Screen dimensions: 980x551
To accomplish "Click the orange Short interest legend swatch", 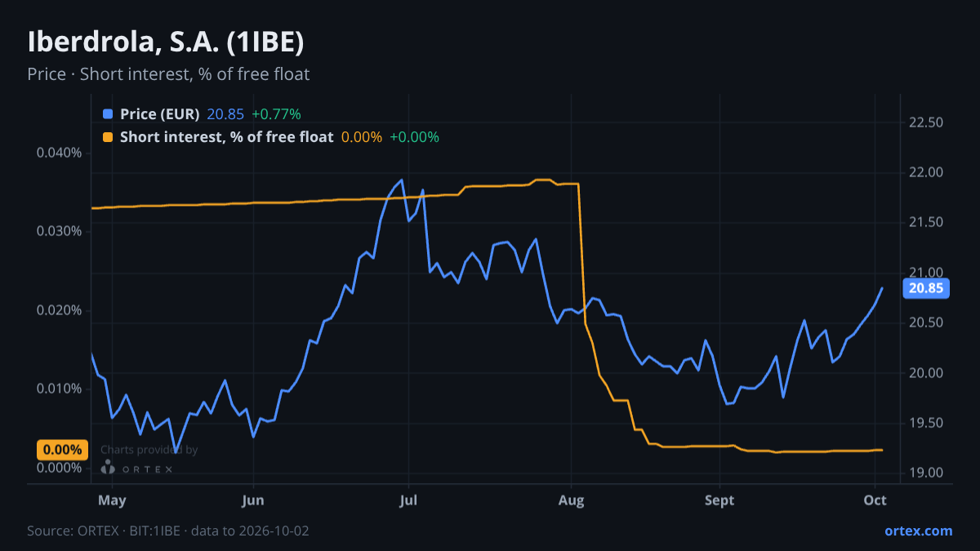I will tap(108, 137).
